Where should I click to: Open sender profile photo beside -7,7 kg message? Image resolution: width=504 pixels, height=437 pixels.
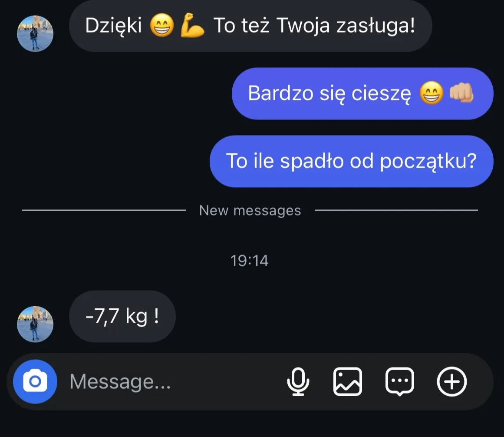click(35, 324)
